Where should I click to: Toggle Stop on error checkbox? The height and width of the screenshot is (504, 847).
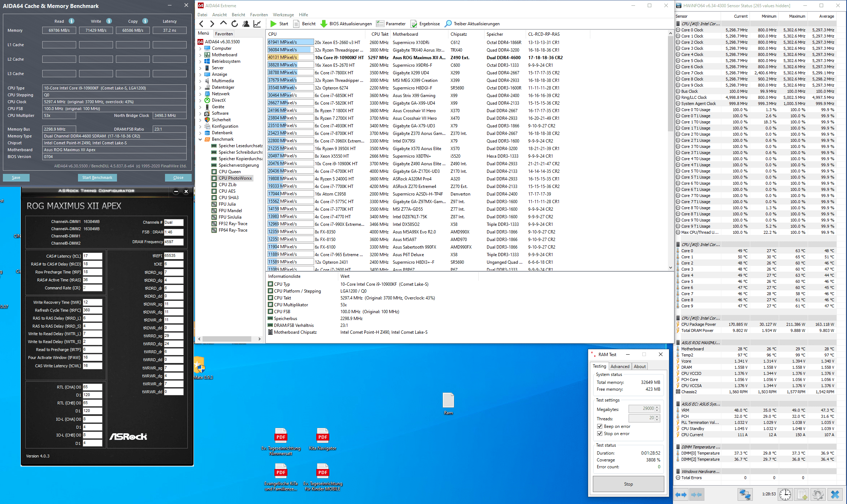(x=600, y=434)
